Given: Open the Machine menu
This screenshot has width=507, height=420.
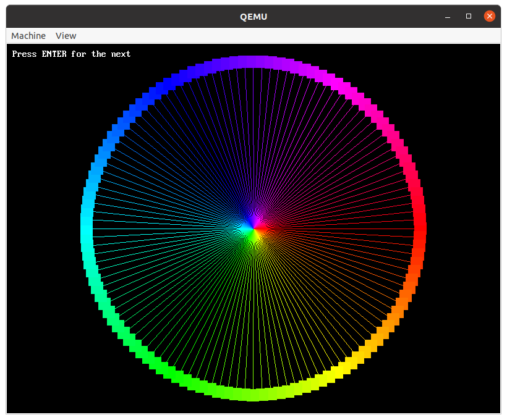Looking at the screenshot, I should [x=28, y=36].
